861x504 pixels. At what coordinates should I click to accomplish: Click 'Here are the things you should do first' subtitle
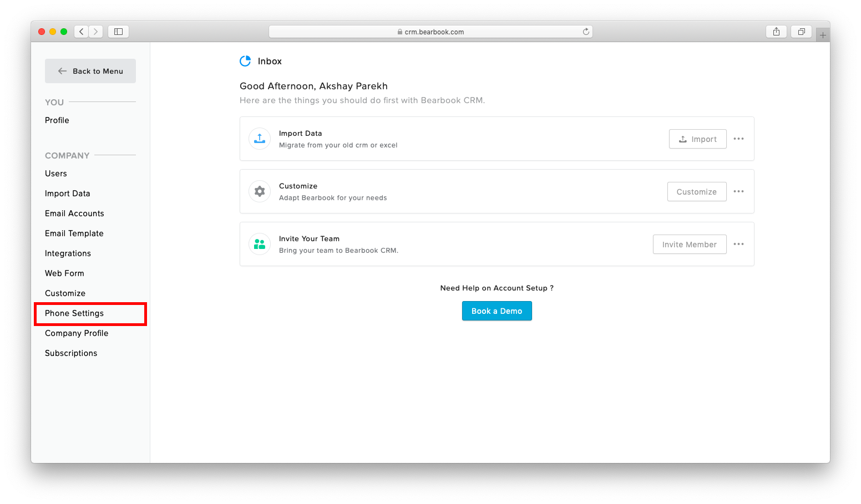click(362, 100)
